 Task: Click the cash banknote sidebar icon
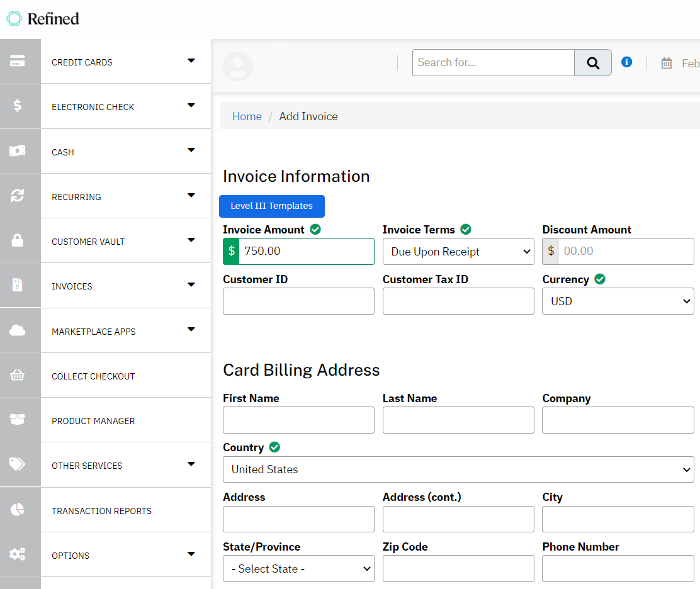[18, 151]
